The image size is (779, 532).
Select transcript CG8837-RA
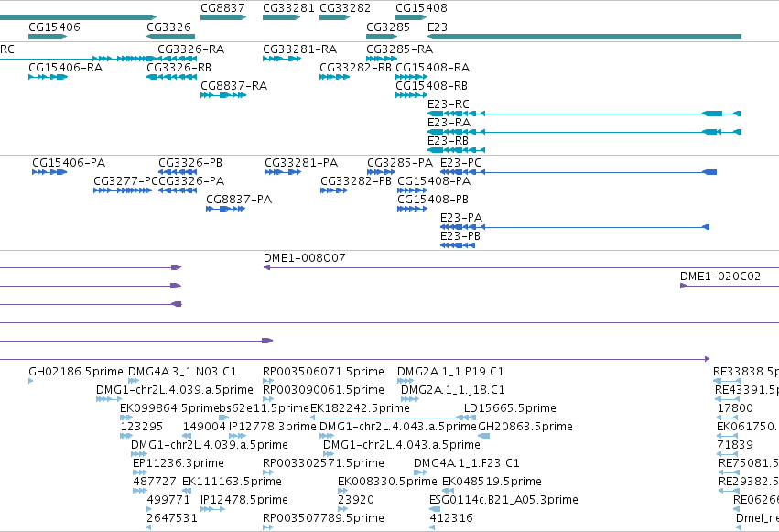[223, 95]
